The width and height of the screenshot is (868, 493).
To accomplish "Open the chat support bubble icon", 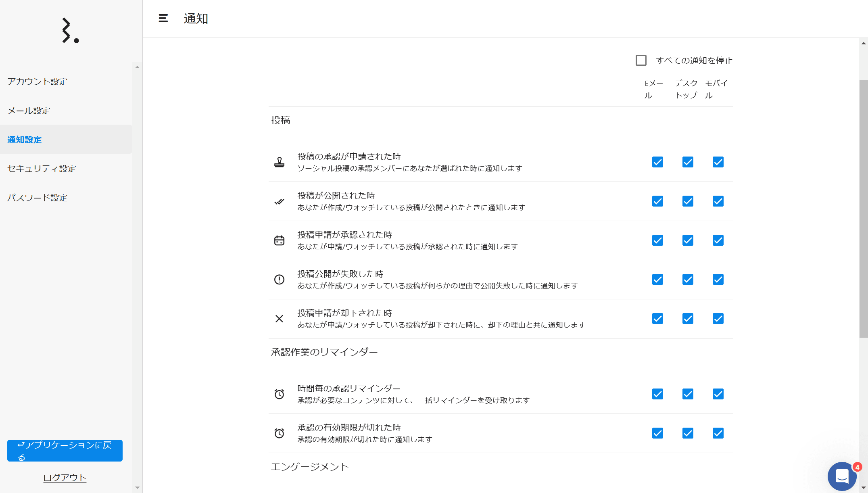I will pos(842,476).
